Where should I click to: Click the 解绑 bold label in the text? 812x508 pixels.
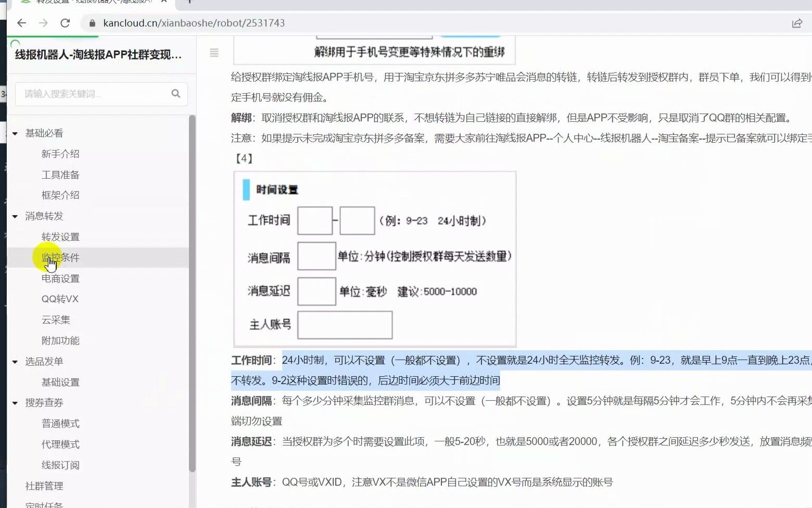(x=242, y=118)
